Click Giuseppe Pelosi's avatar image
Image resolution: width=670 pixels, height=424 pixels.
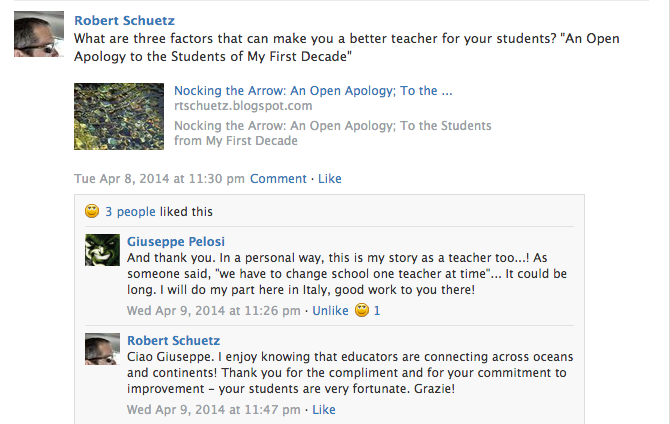click(x=103, y=250)
